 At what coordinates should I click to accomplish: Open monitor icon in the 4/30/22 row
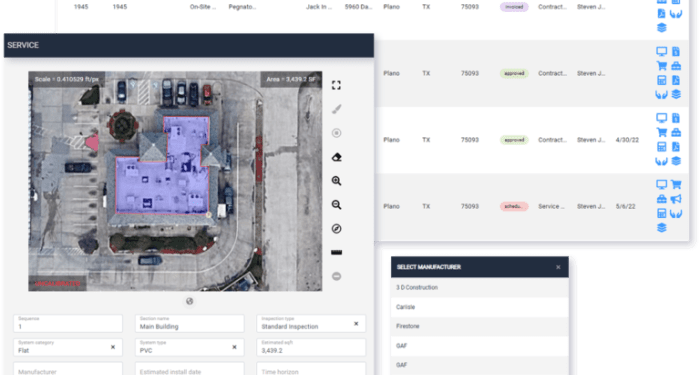(662, 118)
